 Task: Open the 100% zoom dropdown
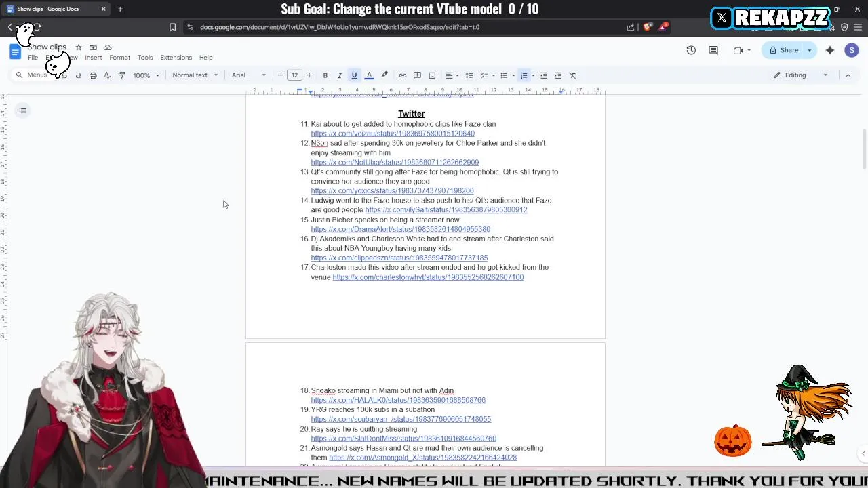(x=146, y=75)
